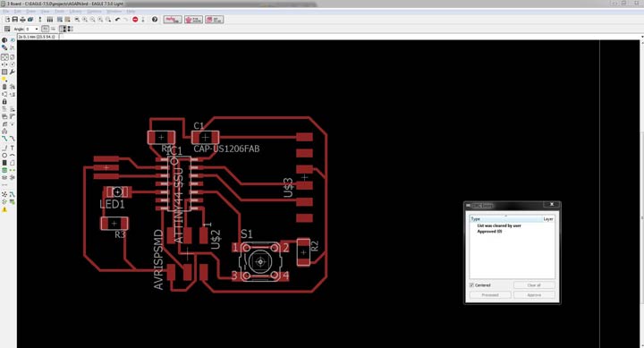This screenshot has height=348, width=644.
Task: Click the C1 capacitor on board
Action: [206, 137]
